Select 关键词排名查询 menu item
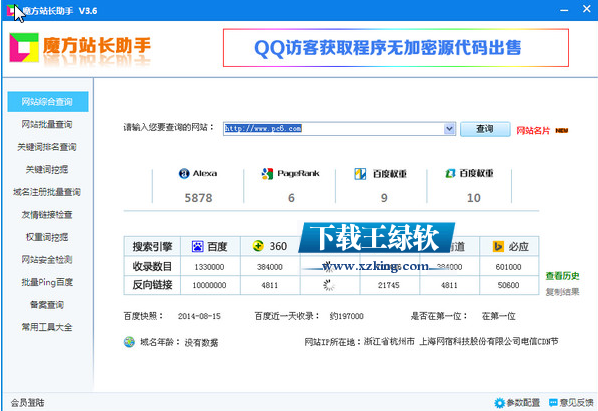The image size is (598, 411). pyautogui.click(x=47, y=147)
